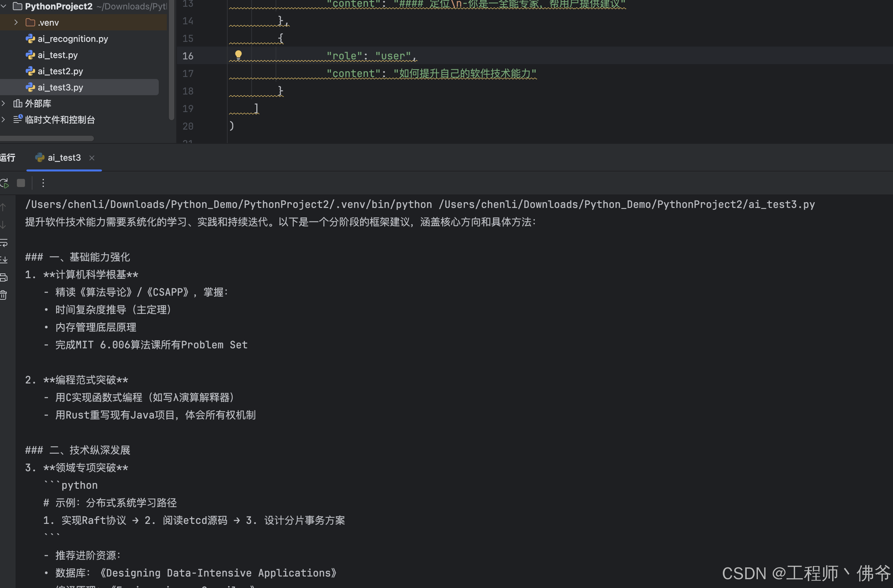Close the ai_test3 run tab
893x588 pixels.
(x=92, y=158)
